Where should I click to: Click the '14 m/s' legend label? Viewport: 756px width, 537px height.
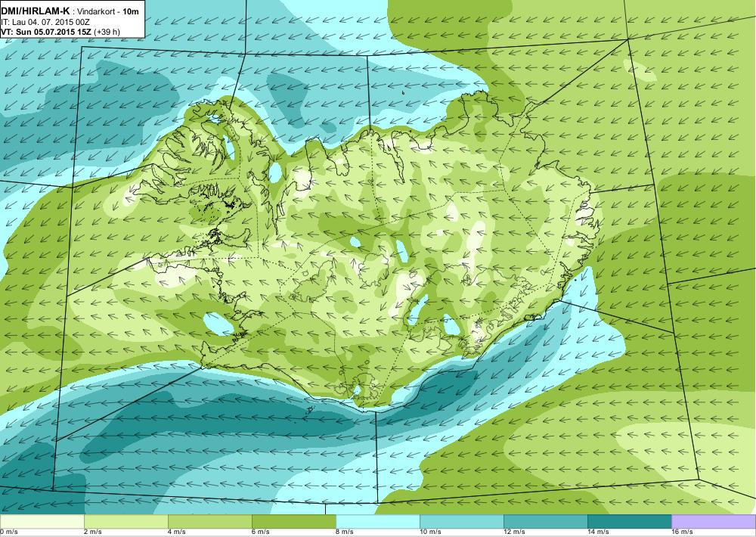pyautogui.click(x=598, y=532)
